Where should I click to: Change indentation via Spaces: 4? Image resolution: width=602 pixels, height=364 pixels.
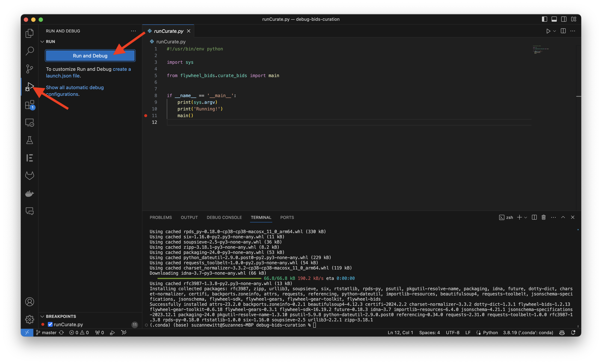tap(429, 332)
